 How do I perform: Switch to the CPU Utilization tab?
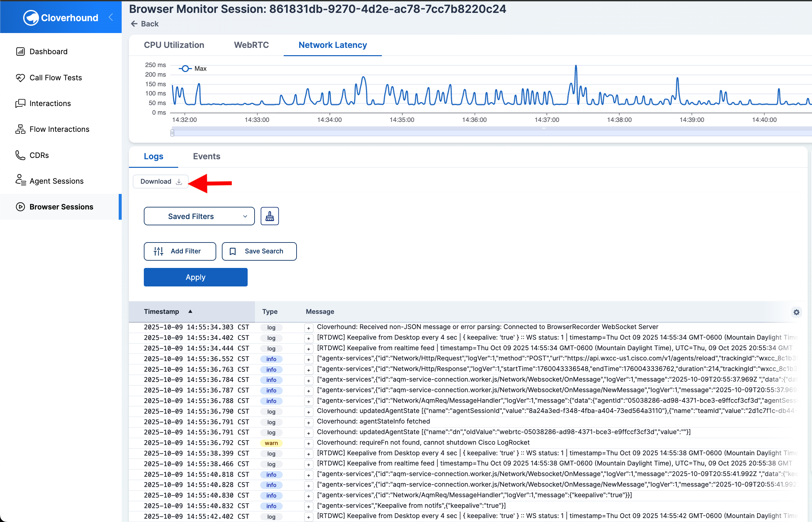pyautogui.click(x=174, y=45)
